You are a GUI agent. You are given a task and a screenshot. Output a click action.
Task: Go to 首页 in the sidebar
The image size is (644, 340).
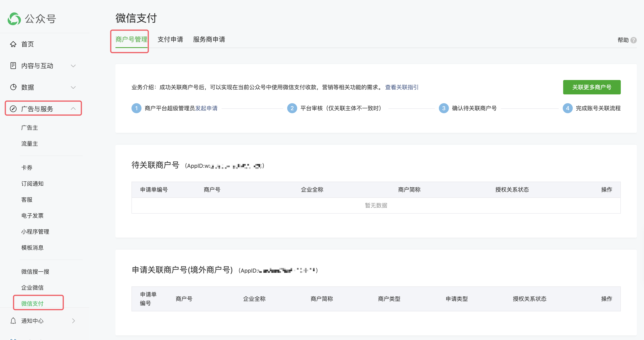[x=27, y=44]
